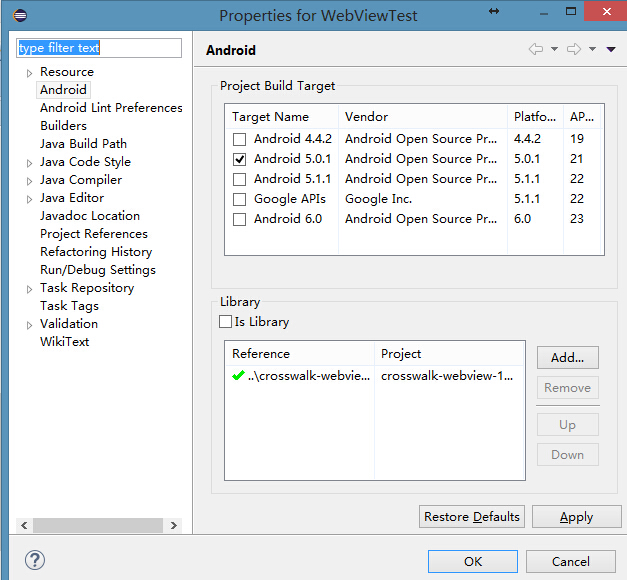This screenshot has height=580, width=627.
Task: Maximize the Properties dialog window
Action: tap(571, 11)
